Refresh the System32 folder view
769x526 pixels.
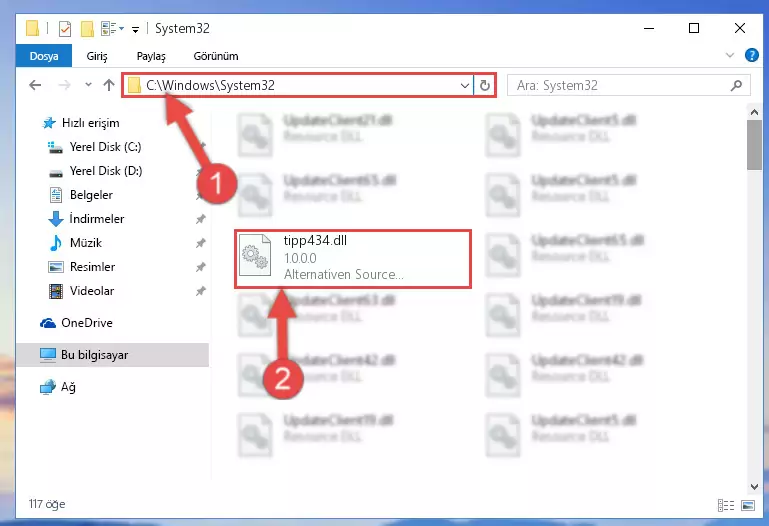tap(485, 86)
